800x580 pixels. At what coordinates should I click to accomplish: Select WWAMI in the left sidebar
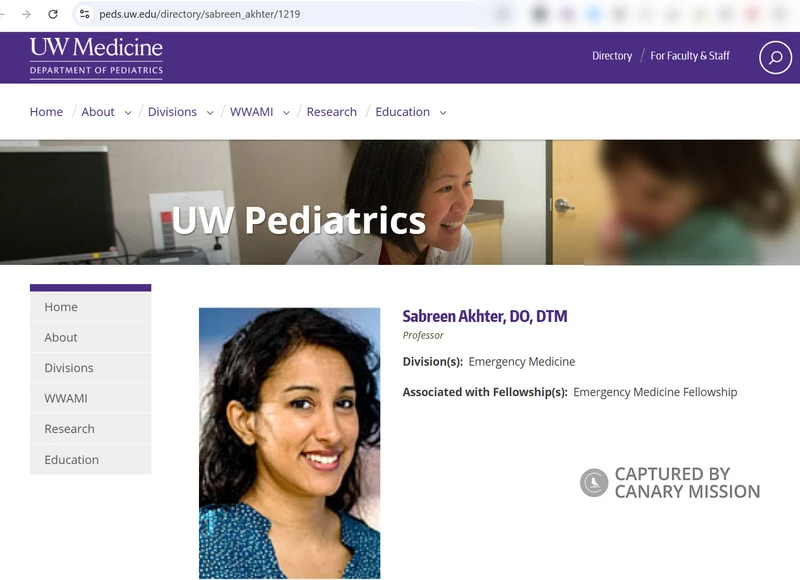[66, 398]
